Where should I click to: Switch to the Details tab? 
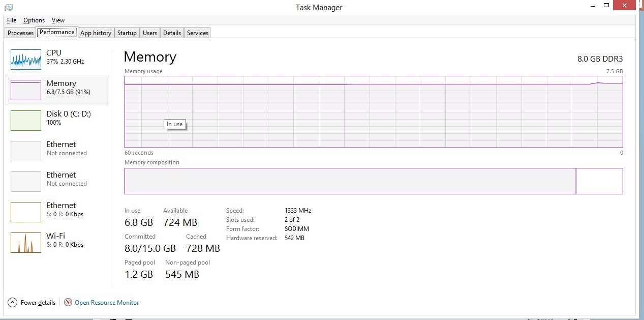click(x=172, y=33)
